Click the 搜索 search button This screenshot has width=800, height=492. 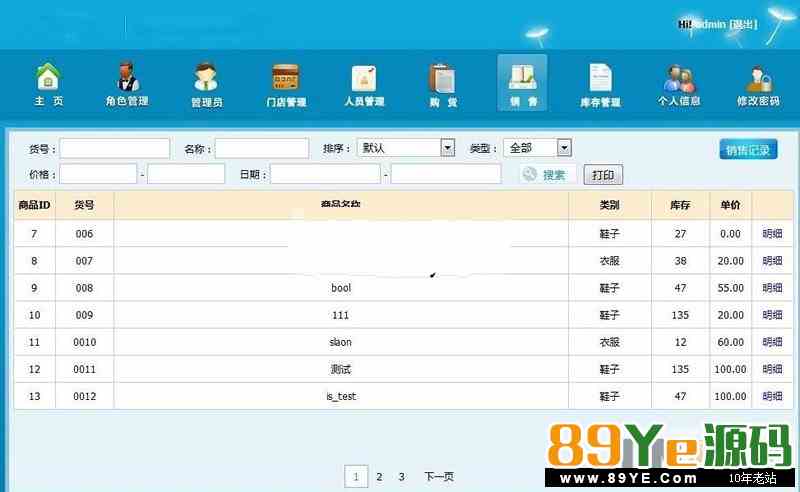pos(547,175)
